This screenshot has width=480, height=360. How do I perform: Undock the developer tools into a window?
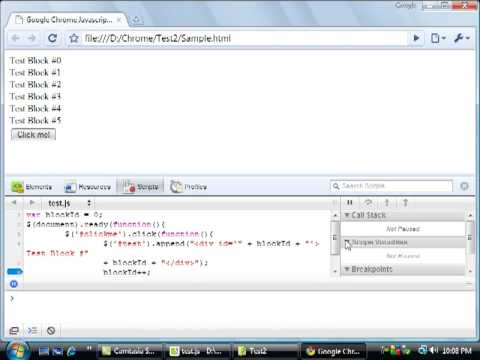pyautogui.click(x=14, y=331)
